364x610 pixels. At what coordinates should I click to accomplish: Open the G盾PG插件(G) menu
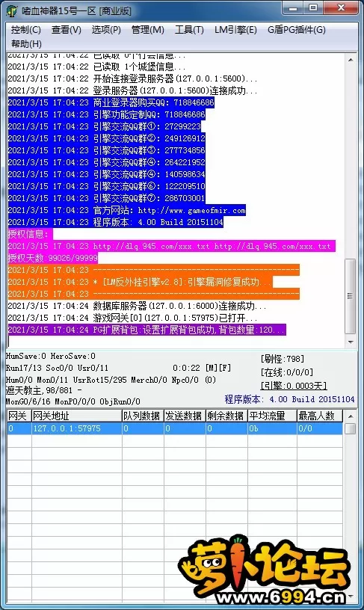click(296, 30)
